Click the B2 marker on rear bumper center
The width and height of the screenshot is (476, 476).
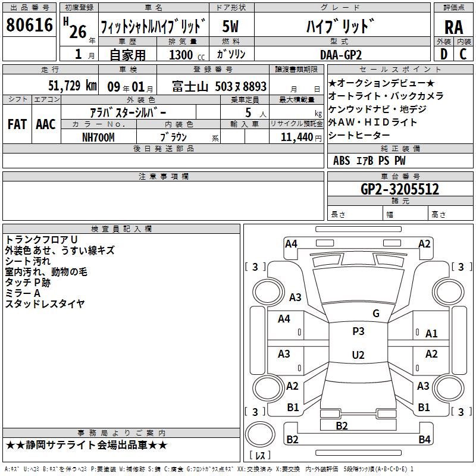coord(342,425)
